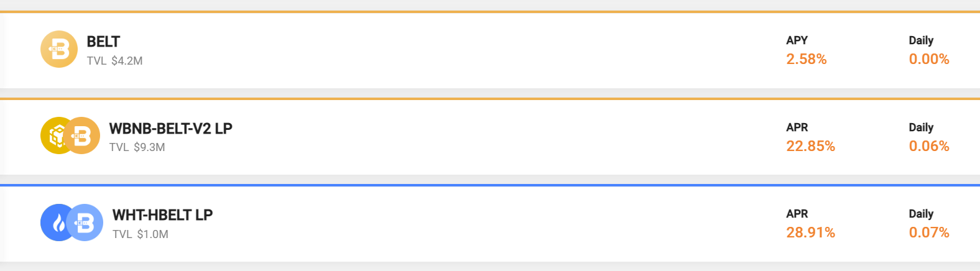Screen dimensions: 980x271
Task: Open the BELT vault title
Action: [x=103, y=42]
